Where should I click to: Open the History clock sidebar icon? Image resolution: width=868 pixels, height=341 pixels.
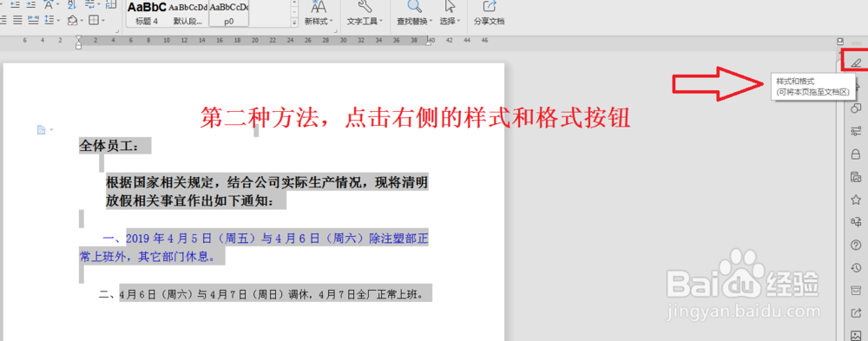tap(856, 267)
